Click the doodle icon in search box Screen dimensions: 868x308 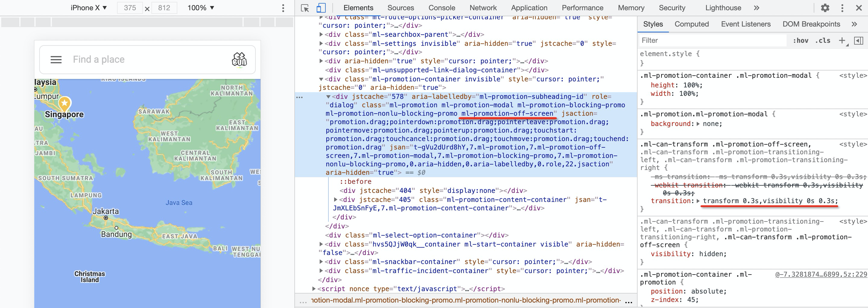pyautogui.click(x=239, y=60)
